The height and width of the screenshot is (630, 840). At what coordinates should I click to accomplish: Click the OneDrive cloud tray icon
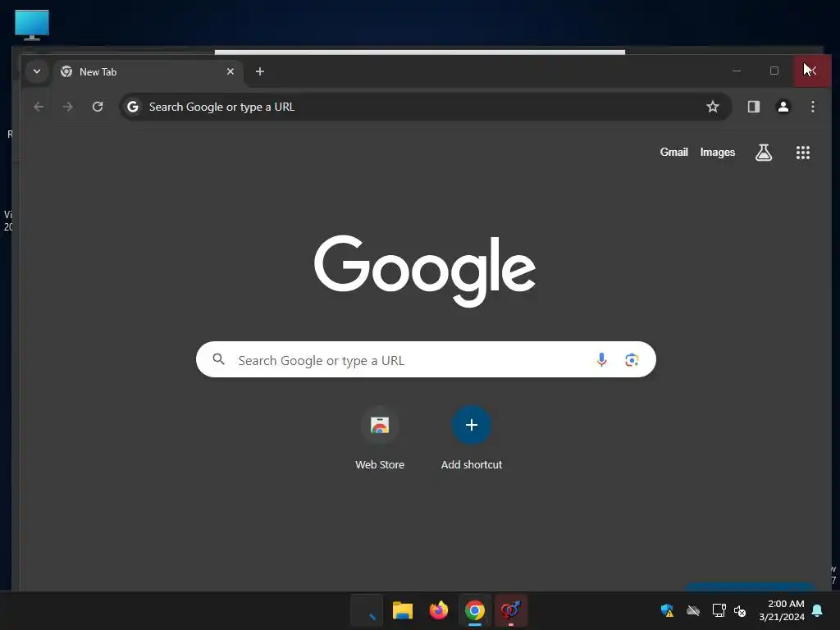tap(692, 610)
